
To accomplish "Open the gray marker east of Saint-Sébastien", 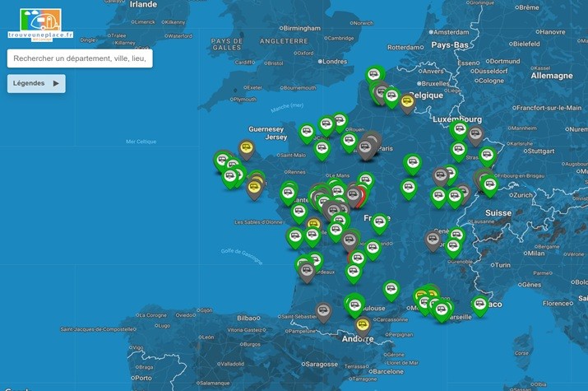I will (324, 310).
